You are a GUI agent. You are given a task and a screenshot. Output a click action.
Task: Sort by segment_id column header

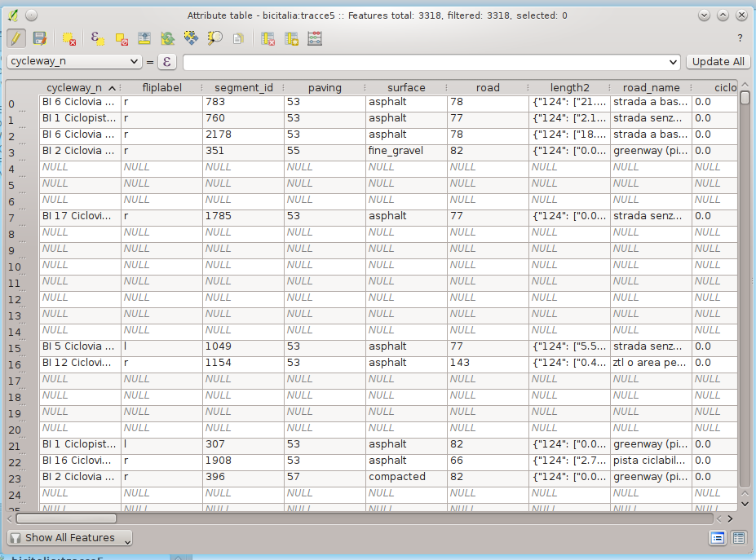click(x=244, y=88)
